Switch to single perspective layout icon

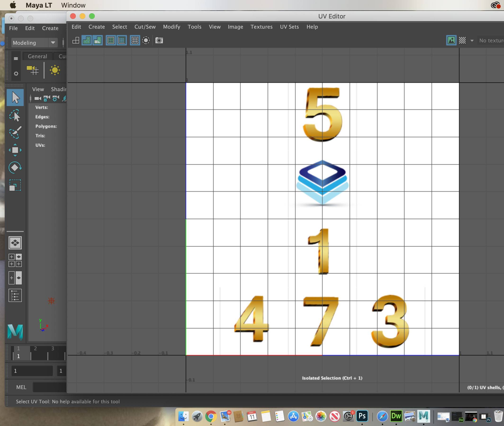pos(15,243)
